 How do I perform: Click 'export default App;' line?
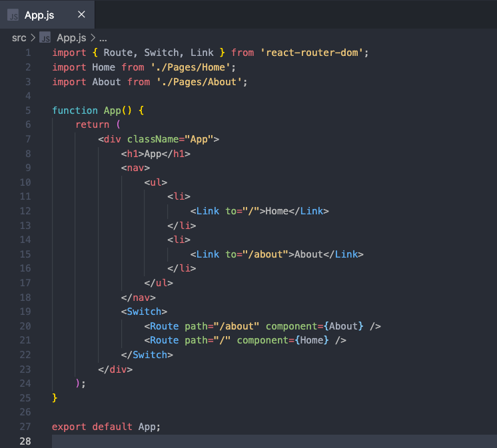tap(106, 427)
